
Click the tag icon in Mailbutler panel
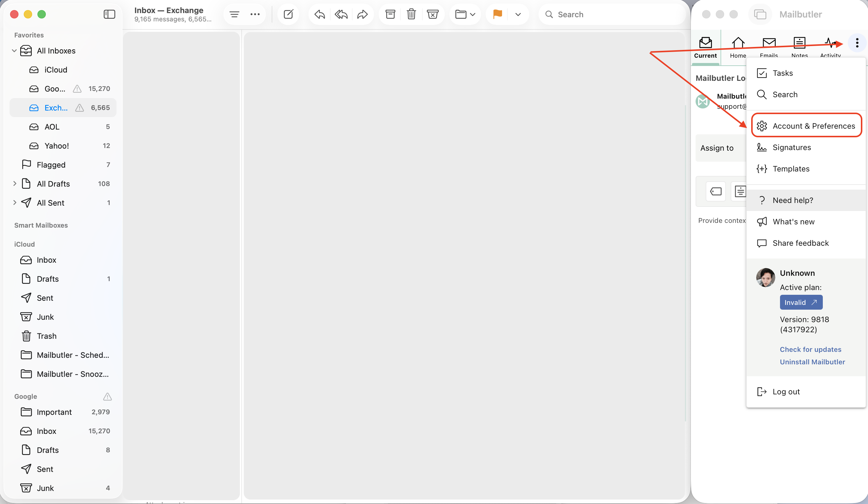pos(716,191)
